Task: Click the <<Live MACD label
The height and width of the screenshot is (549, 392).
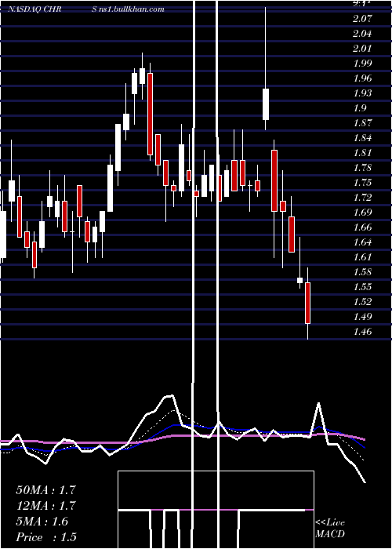Action: [330, 528]
